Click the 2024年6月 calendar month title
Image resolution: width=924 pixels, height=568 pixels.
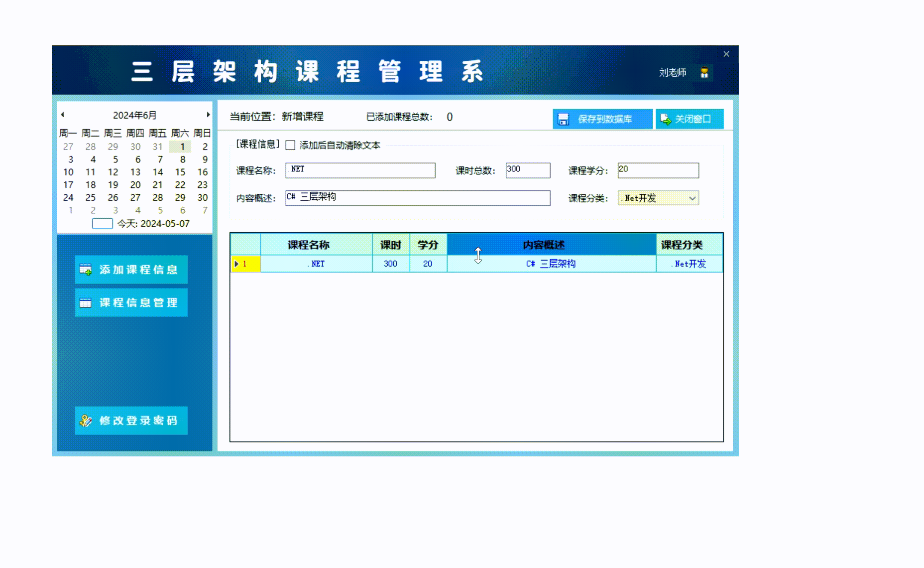coord(134,115)
